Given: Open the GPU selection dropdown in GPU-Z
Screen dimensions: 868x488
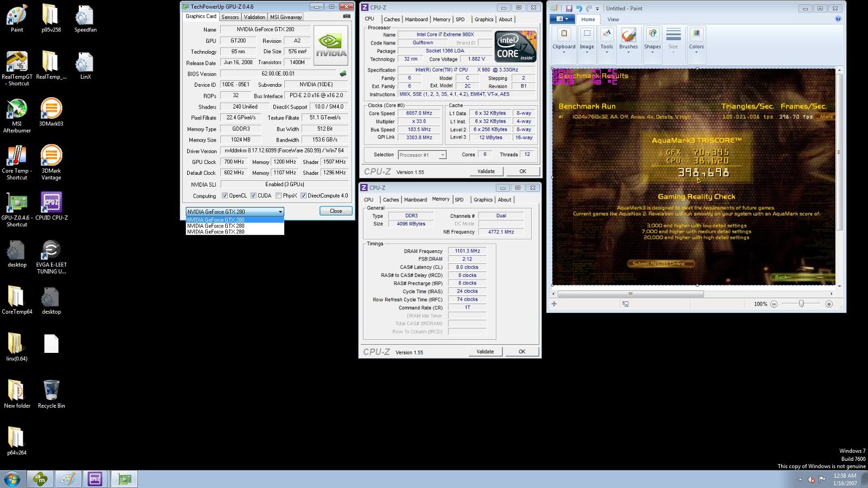Looking at the screenshot, I should tap(235, 212).
